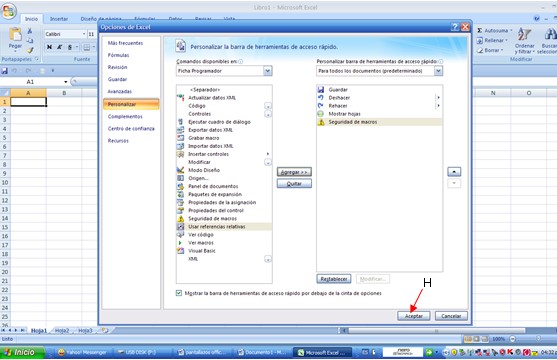557x360 pixels.
Task: Switch to Hoja2 sheet tab
Action: point(62,331)
